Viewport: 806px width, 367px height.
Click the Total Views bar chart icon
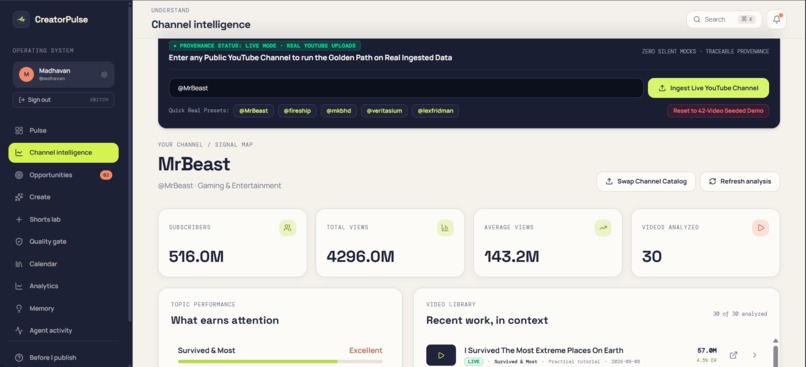pyautogui.click(x=445, y=228)
